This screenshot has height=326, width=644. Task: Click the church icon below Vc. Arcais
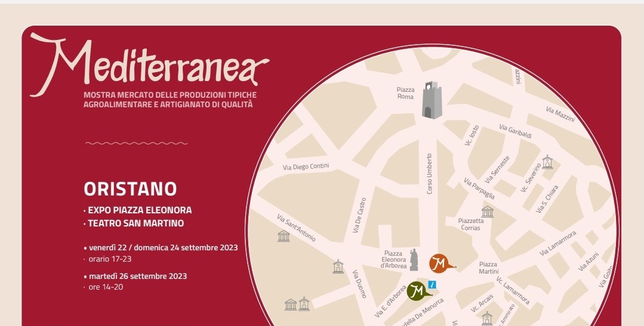(487, 318)
